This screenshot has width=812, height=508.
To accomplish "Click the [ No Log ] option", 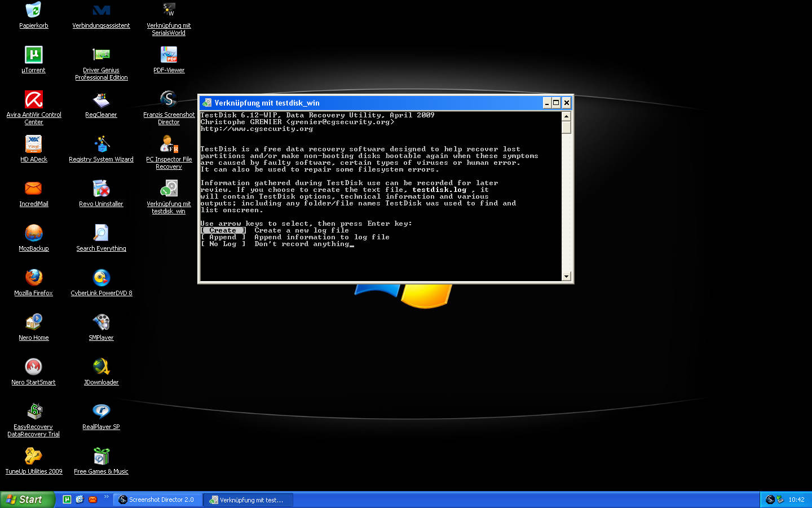I will click(223, 244).
